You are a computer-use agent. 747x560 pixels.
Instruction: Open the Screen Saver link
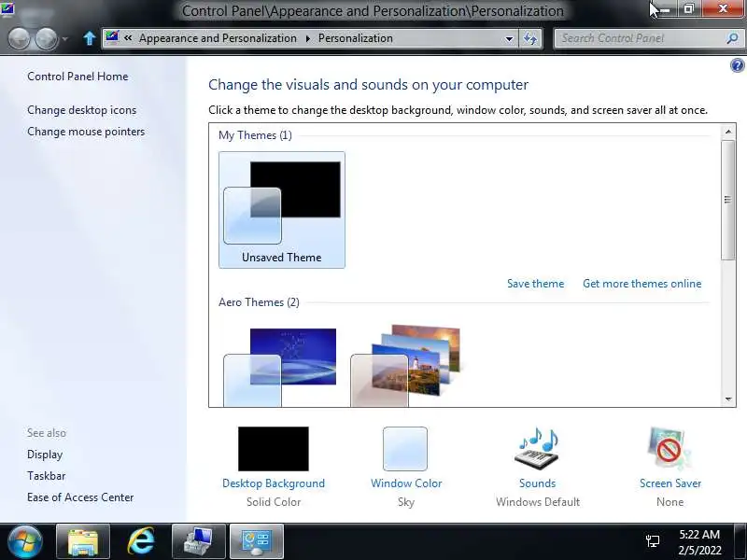pos(670,483)
